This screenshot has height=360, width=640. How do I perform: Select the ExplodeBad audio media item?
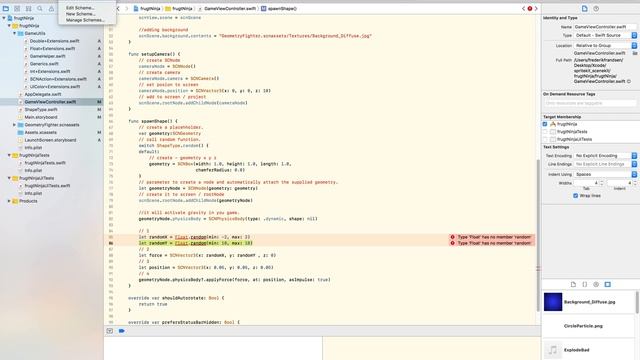click(589, 350)
